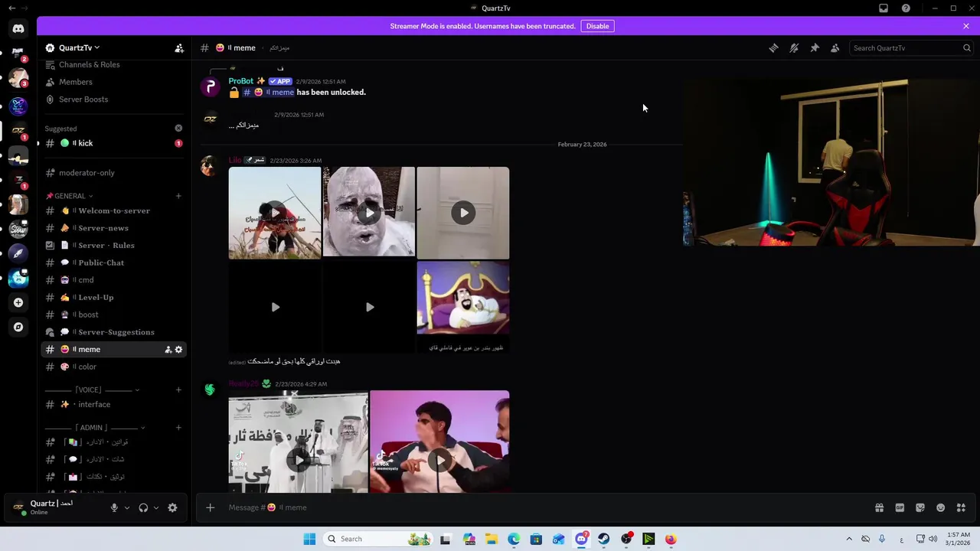Open the Public-Chat channel
Screen dimensions: 980x551
pyautogui.click(x=115, y=262)
